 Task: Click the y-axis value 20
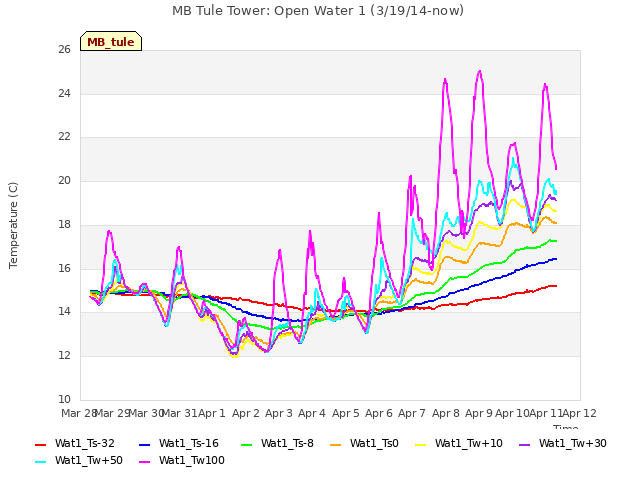point(64,180)
